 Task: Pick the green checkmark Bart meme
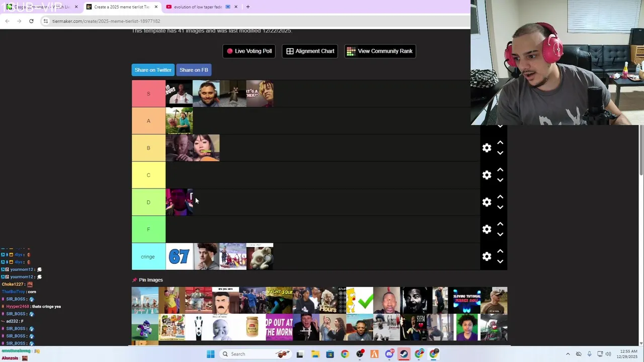click(360, 300)
